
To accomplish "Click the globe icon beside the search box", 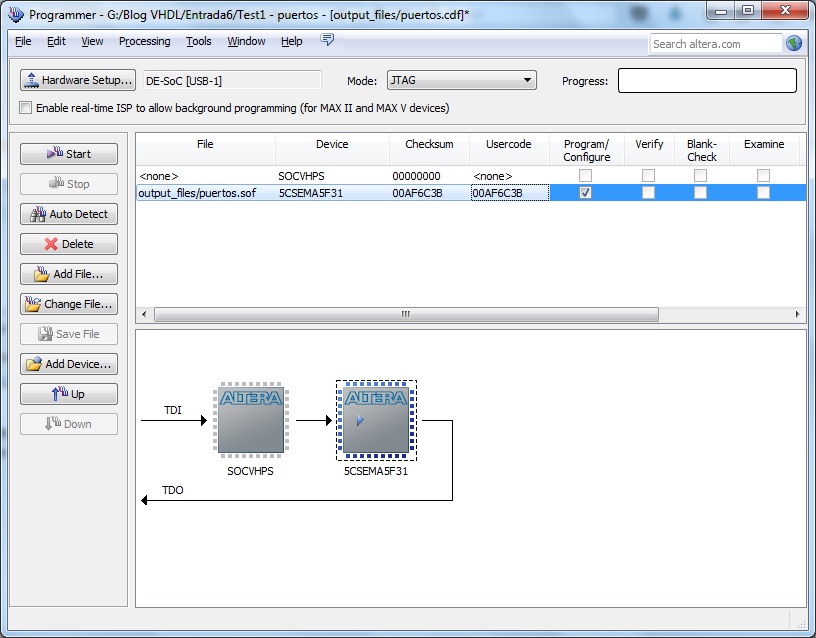I will click(793, 43).
